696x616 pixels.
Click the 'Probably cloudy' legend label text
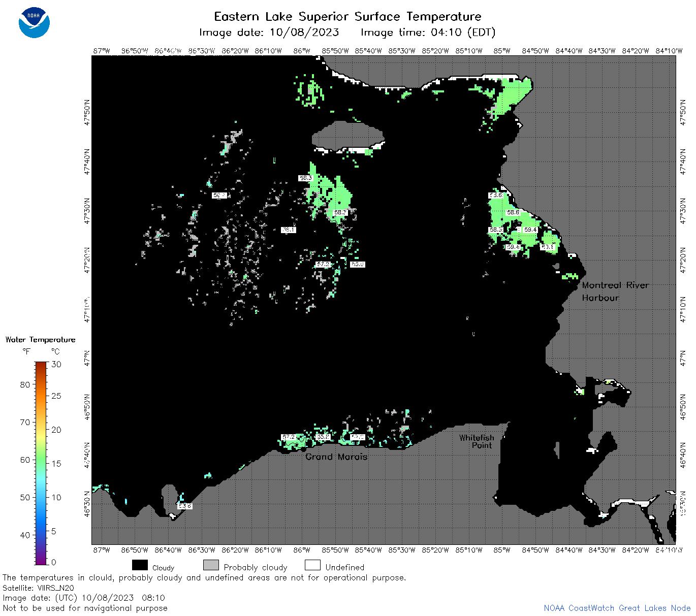pyautogui.click(x=256, y=567)
